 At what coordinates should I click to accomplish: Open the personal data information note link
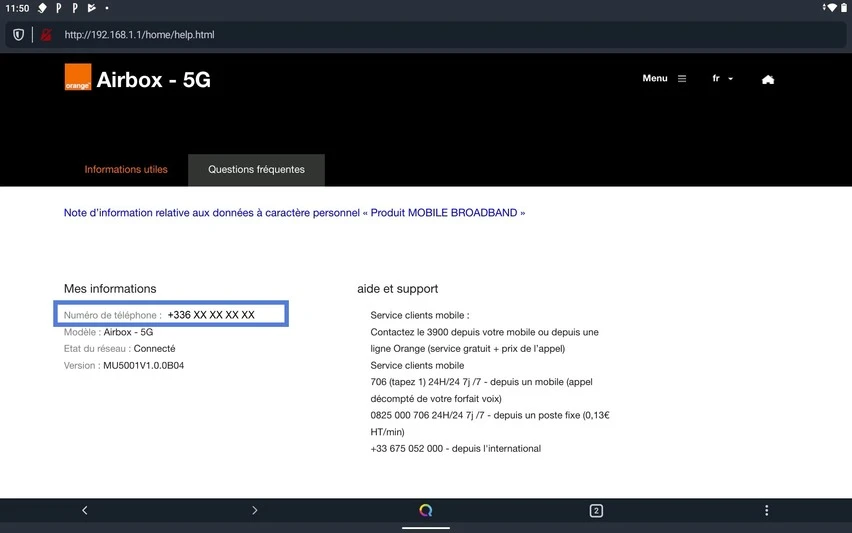tap(295, 212)
